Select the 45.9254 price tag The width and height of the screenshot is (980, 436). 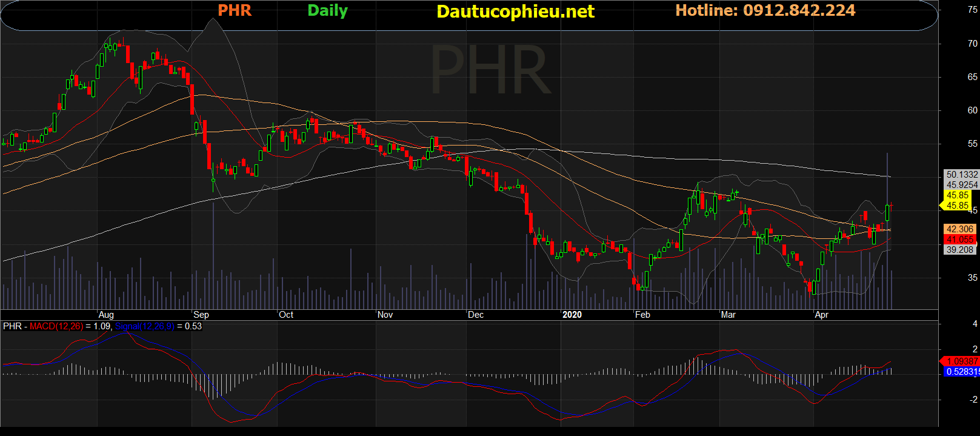(x=962, y=185)
